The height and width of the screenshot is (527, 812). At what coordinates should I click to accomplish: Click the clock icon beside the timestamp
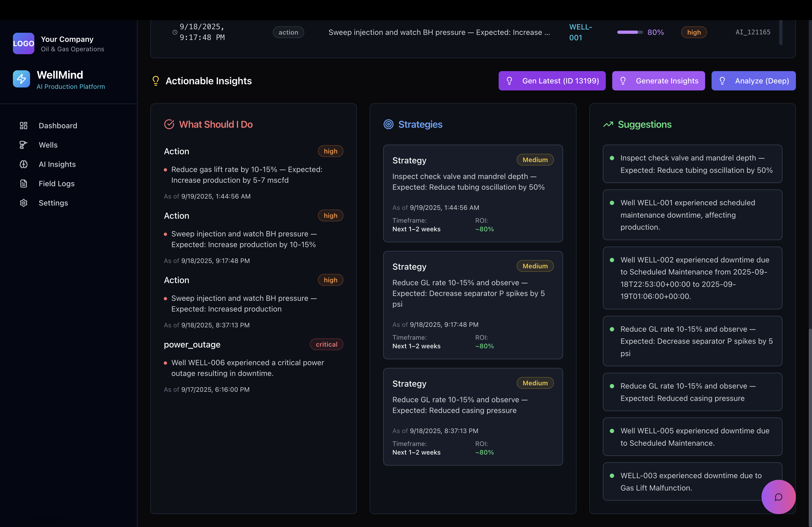pos(175,32)
